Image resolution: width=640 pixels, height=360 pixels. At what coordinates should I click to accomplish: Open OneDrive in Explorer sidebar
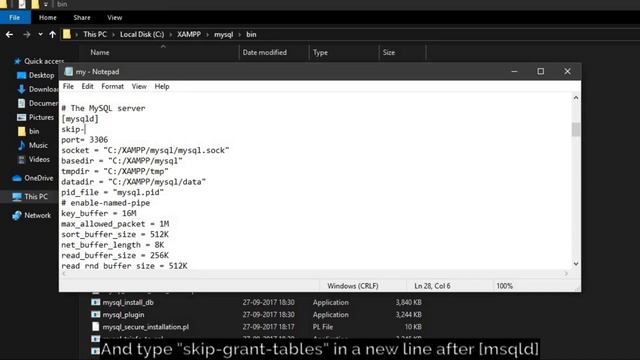coord(39,178)
